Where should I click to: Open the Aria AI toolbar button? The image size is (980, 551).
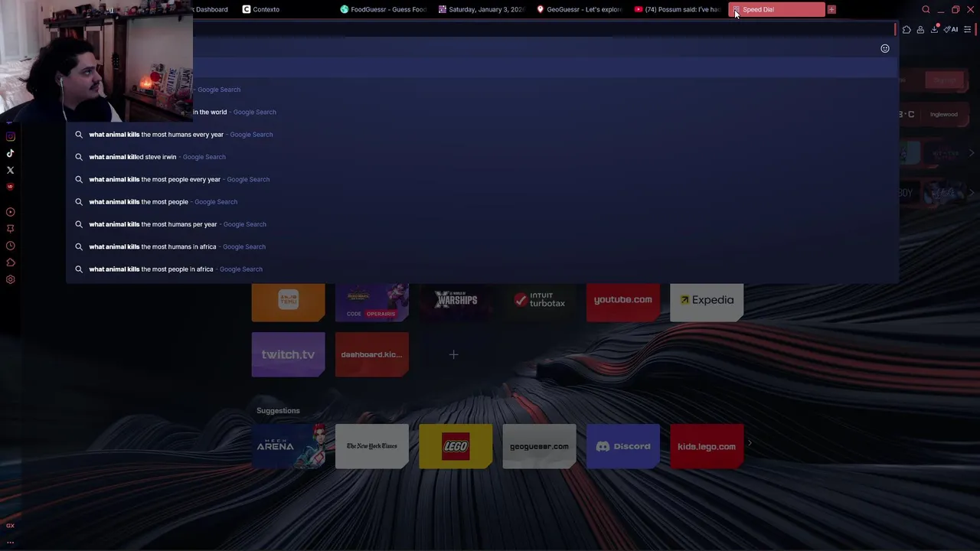click(951, 30)
